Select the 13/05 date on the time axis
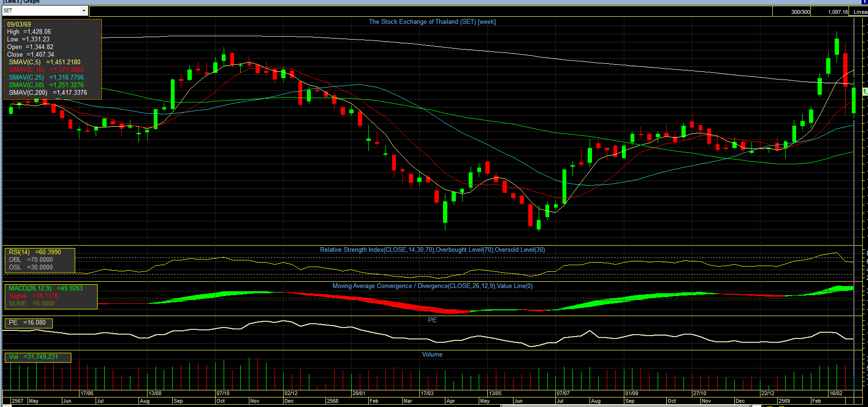Image resolution: width=868 pixels, height=407 pixels. (495, 394)
